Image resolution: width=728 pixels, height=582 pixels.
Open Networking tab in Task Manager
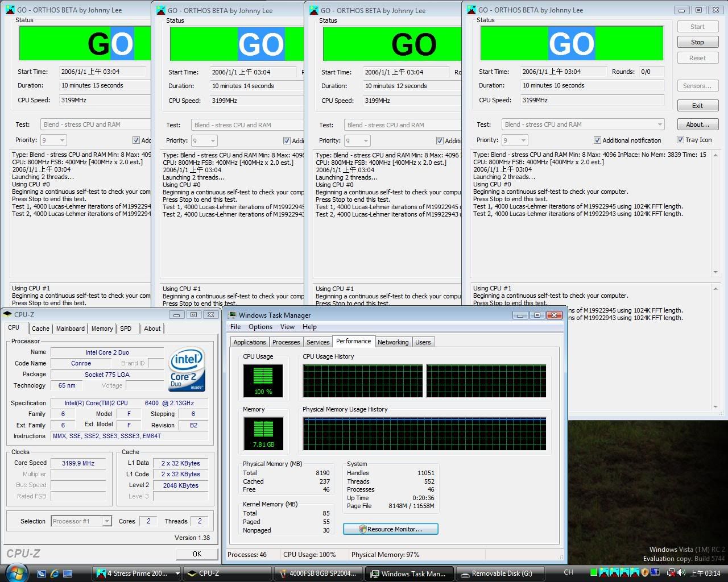tap(393, 342)
